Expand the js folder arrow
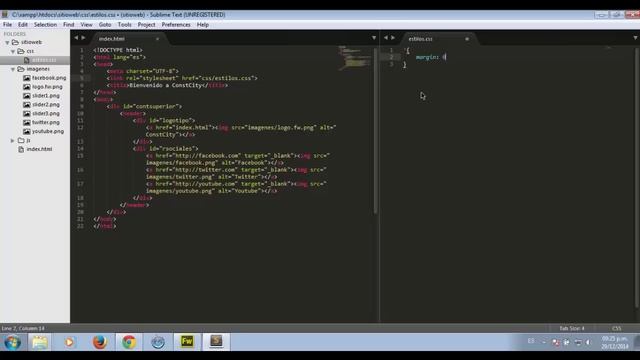This screenshot has width=640, height=360. tap(13, 140)
